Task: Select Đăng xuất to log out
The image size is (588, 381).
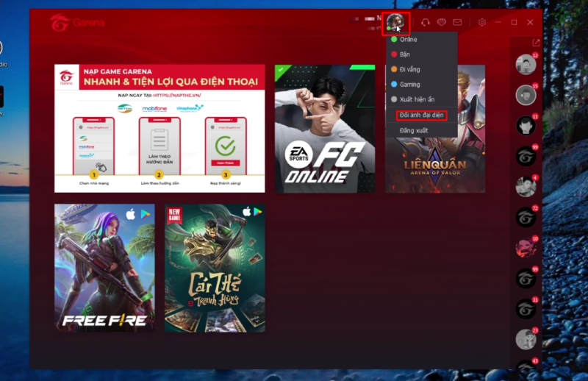Action: click(422, 131)
